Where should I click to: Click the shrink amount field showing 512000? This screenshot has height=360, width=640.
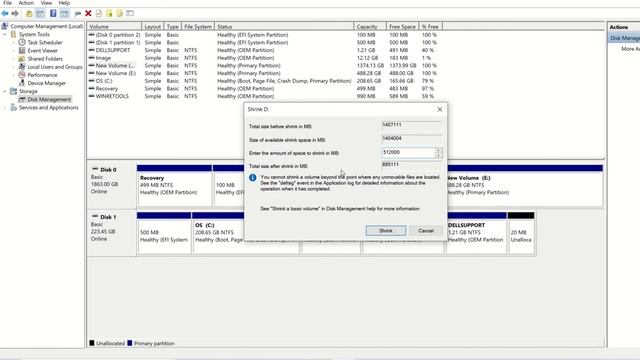point(408,153)
